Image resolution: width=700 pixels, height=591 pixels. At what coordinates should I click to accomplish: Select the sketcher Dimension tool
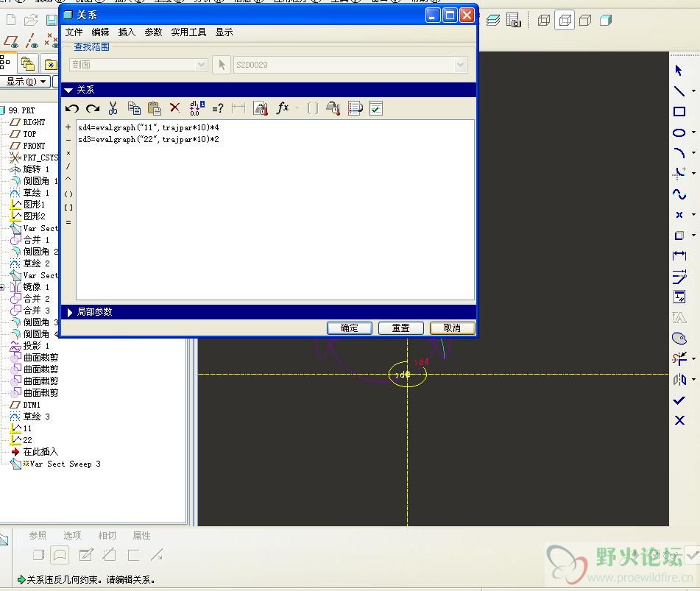click(x=679, y=255)
